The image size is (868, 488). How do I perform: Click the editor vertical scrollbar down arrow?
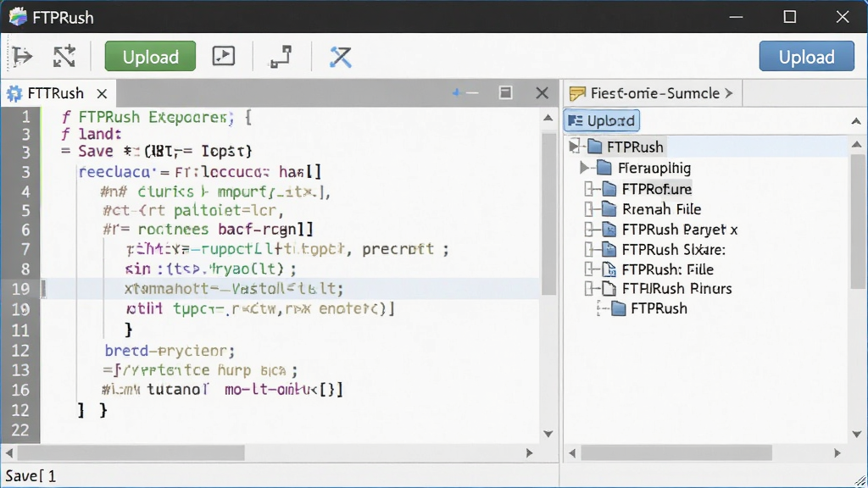click(x=548, y=435)
